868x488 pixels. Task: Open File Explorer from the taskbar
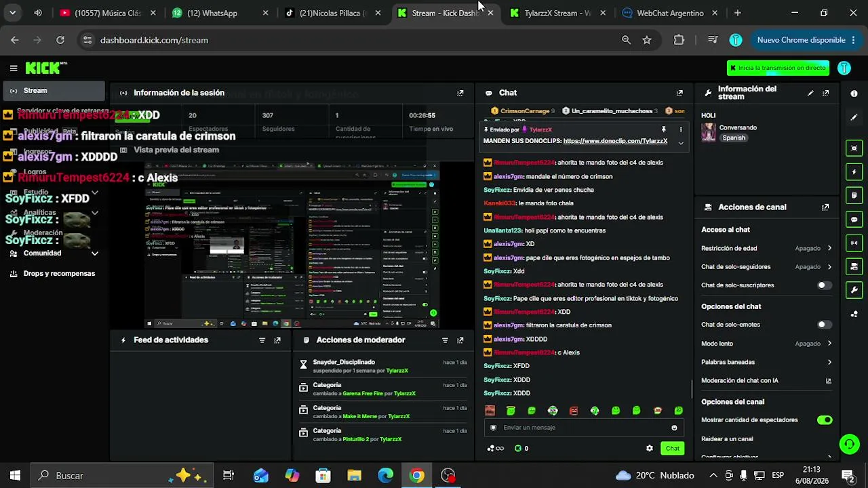355,476
